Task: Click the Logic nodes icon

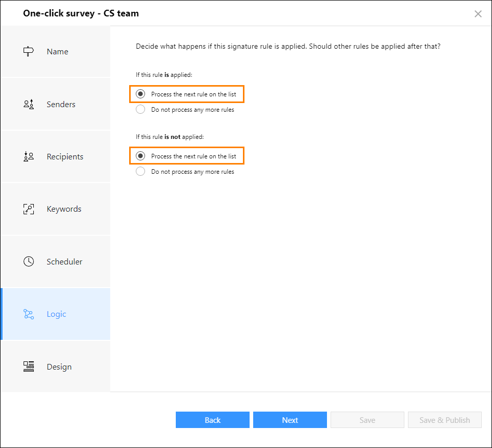Action: [x=29, y=314]
